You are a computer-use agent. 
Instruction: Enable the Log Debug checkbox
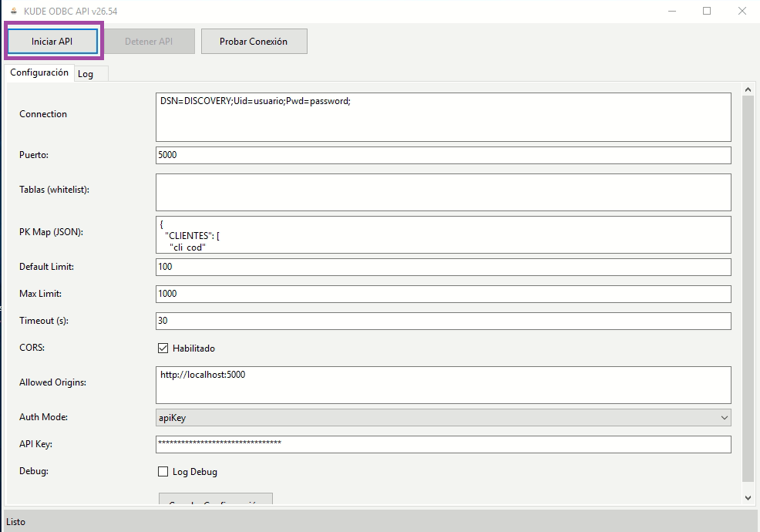tap(163, 472)
